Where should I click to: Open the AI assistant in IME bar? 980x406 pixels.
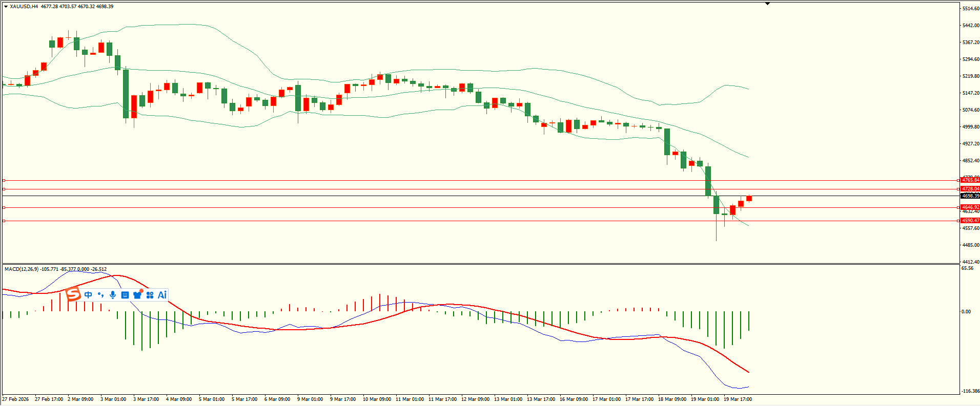[x=162, y=295]
